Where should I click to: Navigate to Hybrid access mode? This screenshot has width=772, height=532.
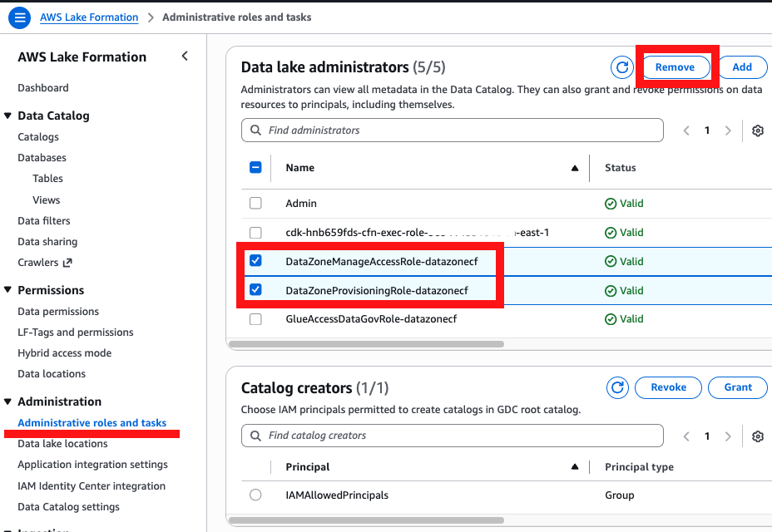64,353
